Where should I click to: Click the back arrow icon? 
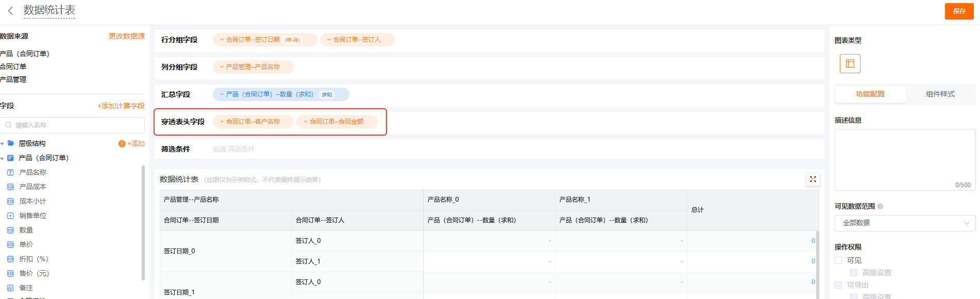click(10, 11)
